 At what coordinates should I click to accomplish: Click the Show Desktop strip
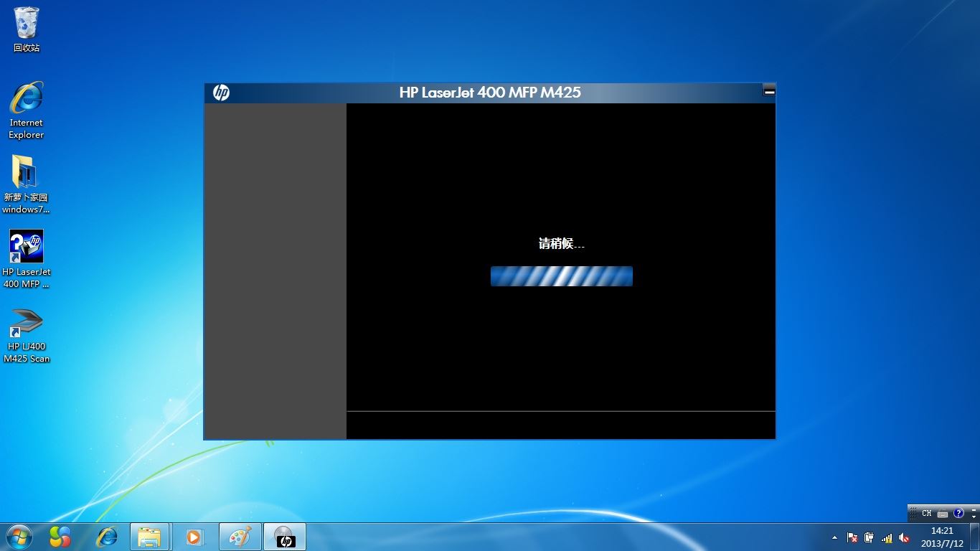click(x=974, y=537)
